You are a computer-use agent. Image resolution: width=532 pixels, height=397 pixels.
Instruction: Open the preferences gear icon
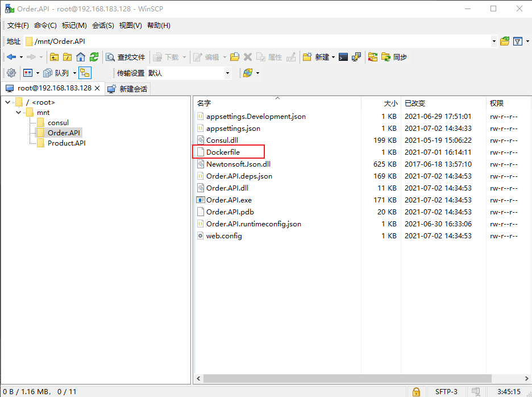[x=11, y=73]
